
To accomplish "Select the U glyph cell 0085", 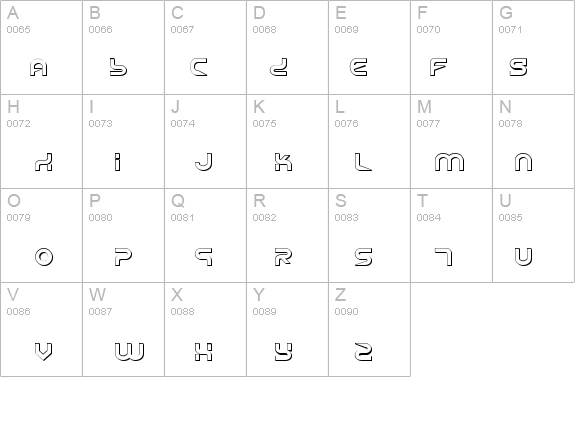I will (x=534, y=235).
